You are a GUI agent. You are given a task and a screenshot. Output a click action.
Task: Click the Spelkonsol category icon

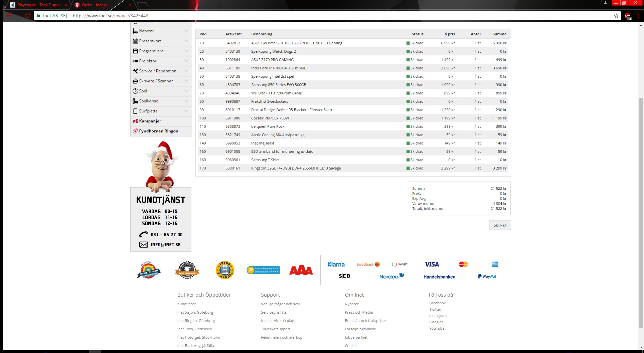(x=135, y=101)
